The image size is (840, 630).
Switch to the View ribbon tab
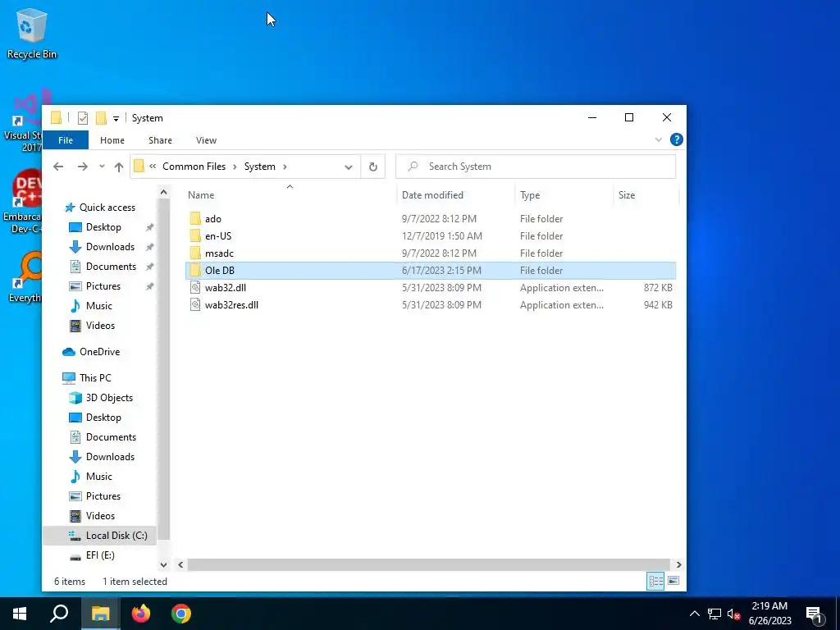206,140
